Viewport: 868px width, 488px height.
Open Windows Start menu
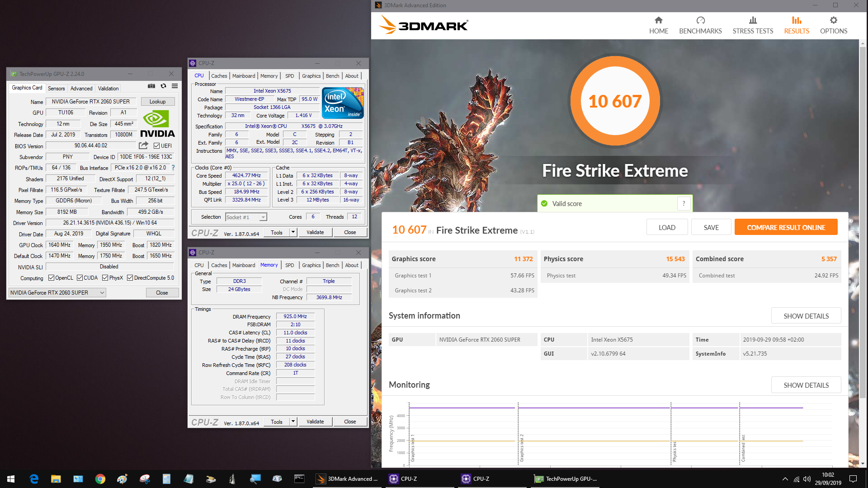[x=11, y=479]
